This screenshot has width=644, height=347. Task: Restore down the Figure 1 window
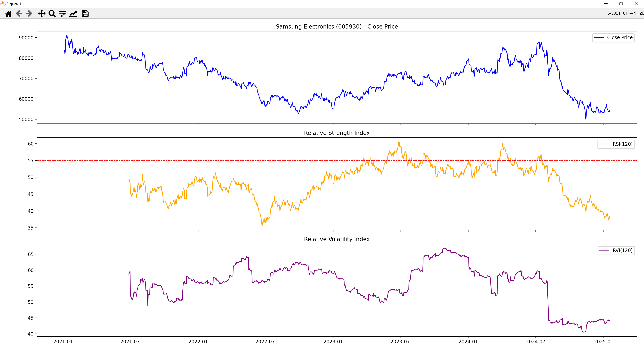pos(621,4)
